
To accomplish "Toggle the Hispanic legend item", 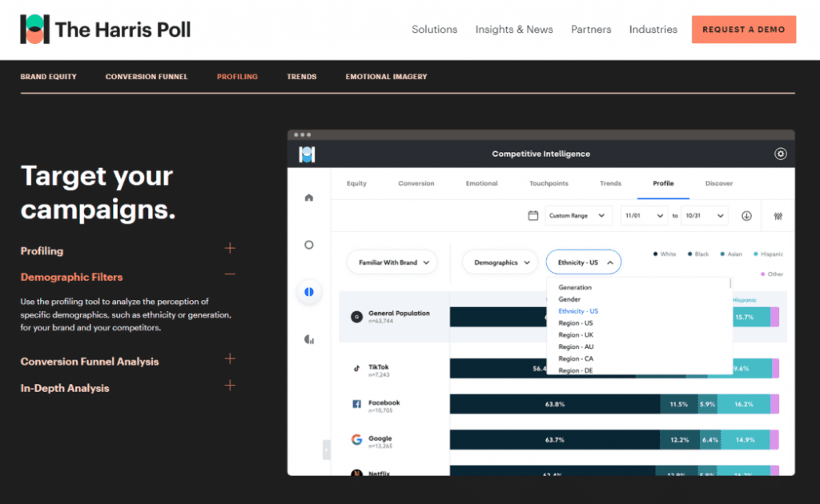I will click(767, 254).
